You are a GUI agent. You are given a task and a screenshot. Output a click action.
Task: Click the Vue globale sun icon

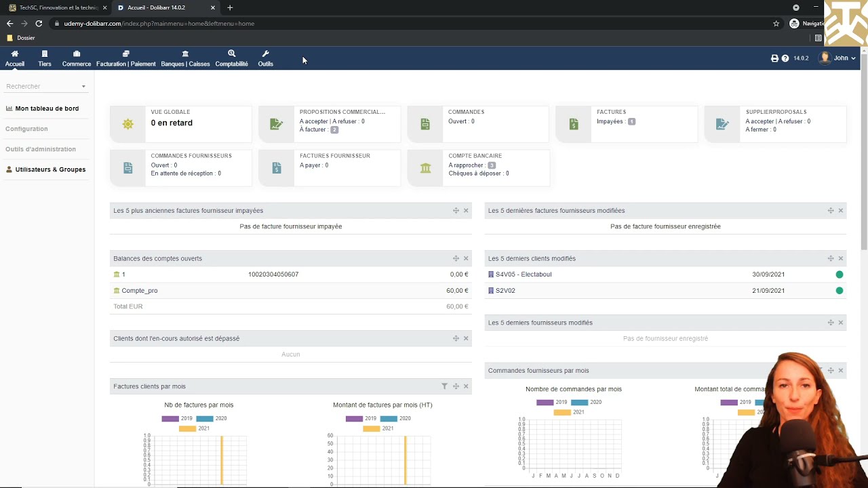pos(127,124)
